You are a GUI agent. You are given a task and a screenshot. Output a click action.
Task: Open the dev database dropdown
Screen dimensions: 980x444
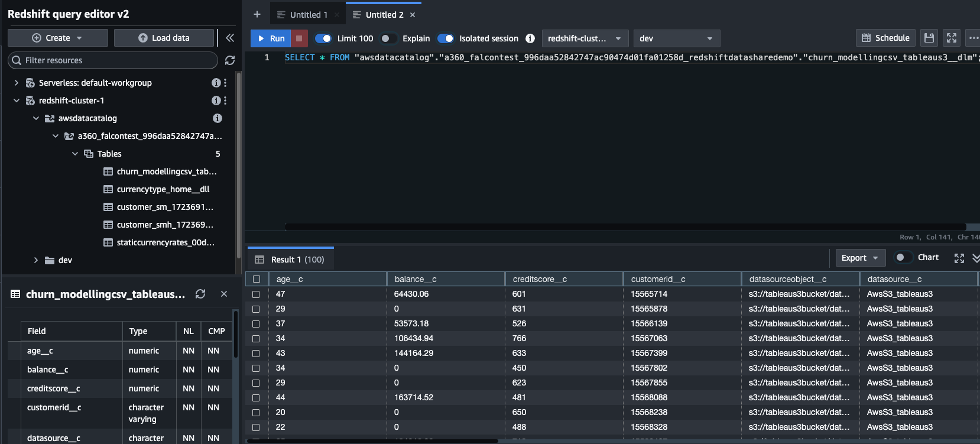click(676, 38)
